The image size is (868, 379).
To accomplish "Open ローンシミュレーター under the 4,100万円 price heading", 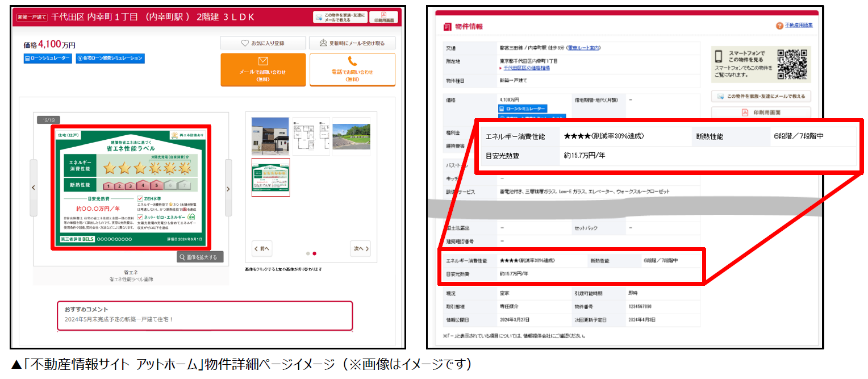I will [x=48, y=58].
